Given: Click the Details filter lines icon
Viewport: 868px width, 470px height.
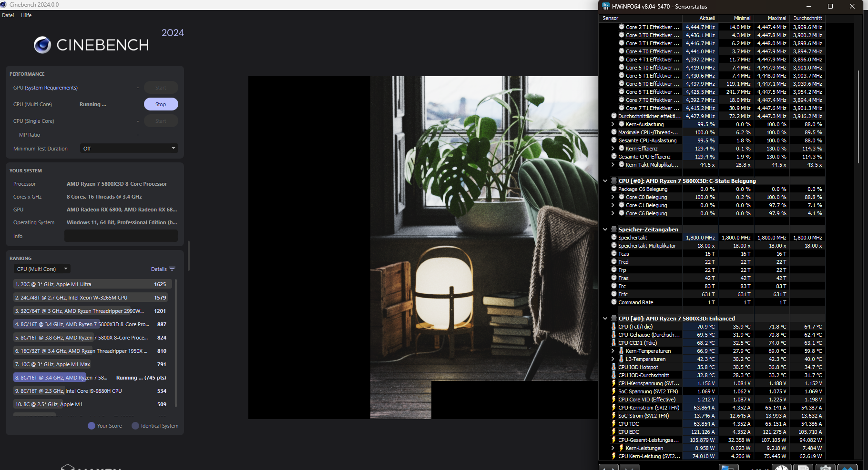Looking at the screenshot, I should coord(172,269).
